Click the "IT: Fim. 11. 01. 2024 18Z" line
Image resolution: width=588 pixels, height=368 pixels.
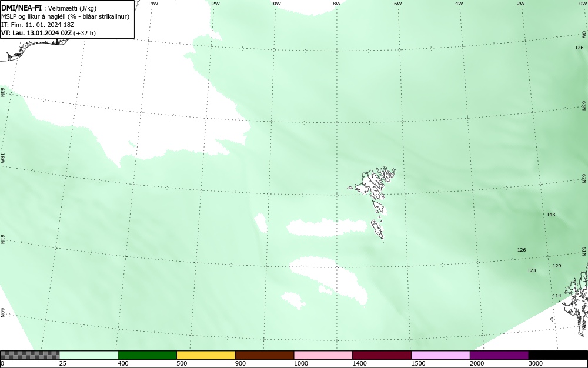click(38, 25)
